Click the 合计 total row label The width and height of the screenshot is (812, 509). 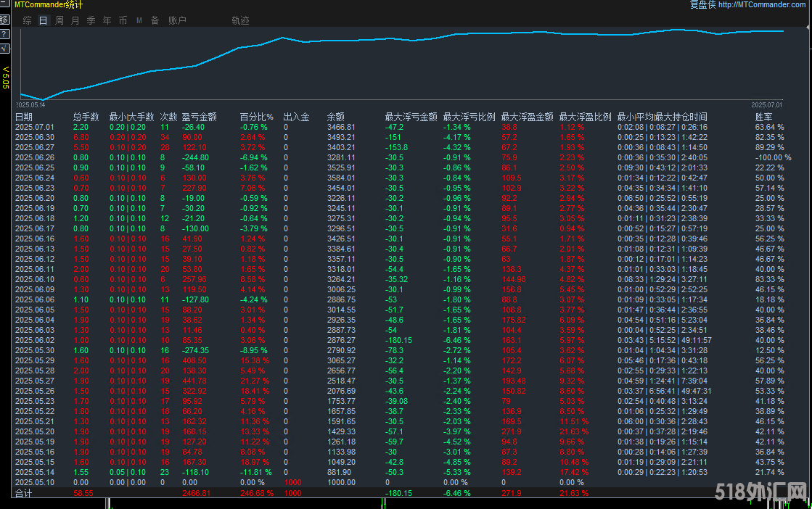(x=24, y=494)
